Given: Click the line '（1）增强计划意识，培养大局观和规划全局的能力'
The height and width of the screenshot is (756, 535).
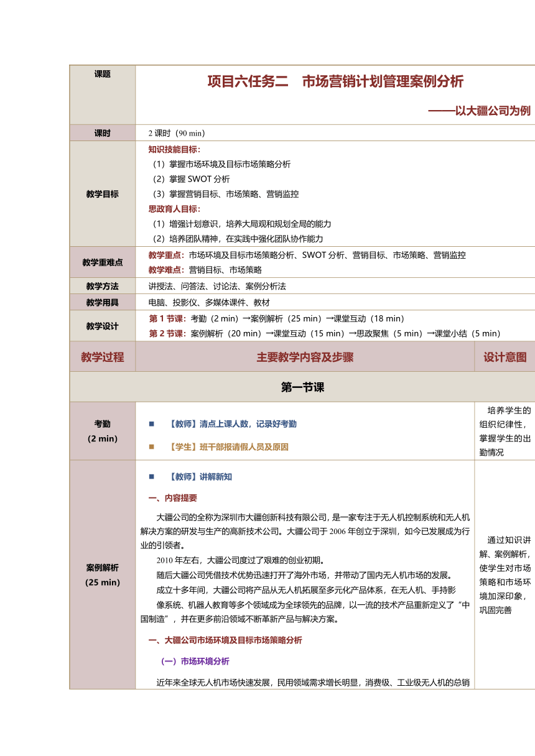Looking at the screenshot, I should pyautogui.click(x=240, y=224).
